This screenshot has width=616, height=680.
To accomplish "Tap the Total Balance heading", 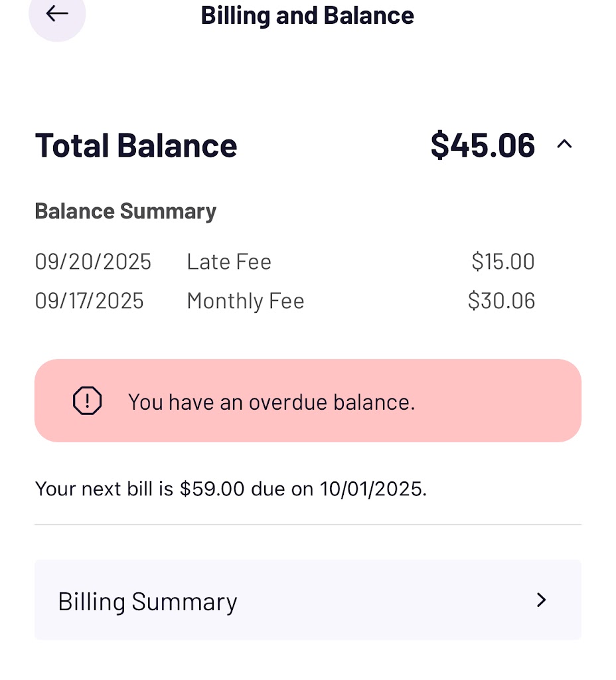I will (x=136, y=145).
